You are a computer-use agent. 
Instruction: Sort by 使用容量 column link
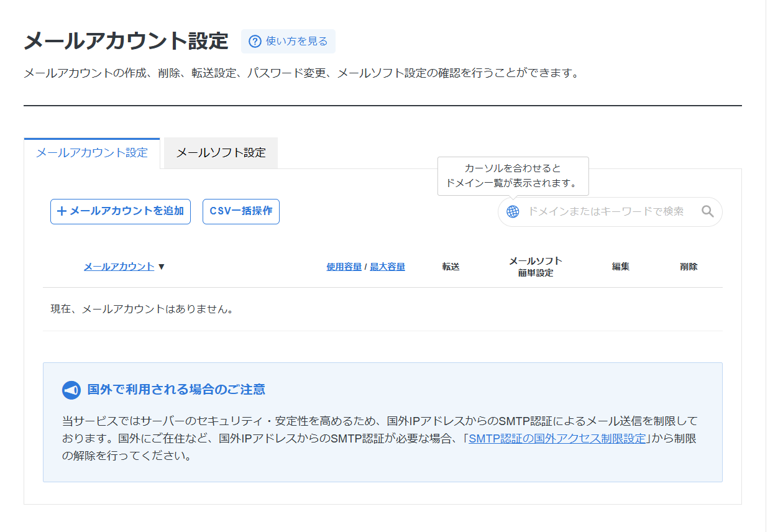click(x=344, y=267)
